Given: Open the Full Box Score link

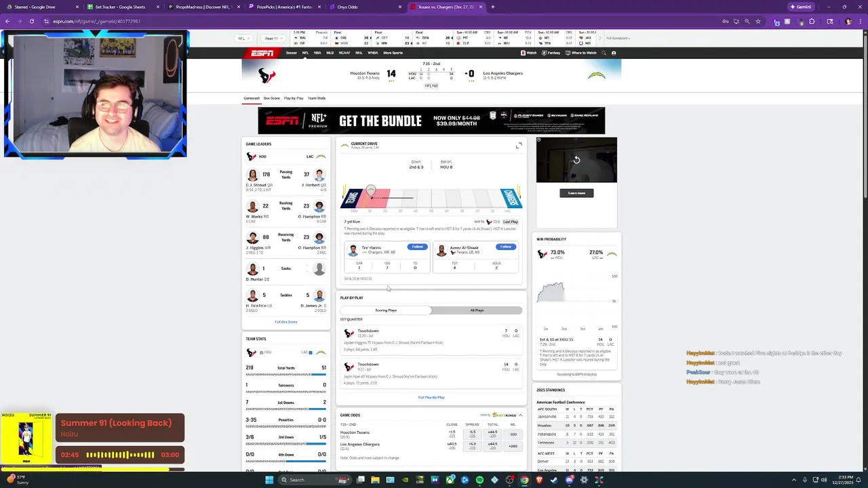Looking at the screenshot, I should 285,322.
